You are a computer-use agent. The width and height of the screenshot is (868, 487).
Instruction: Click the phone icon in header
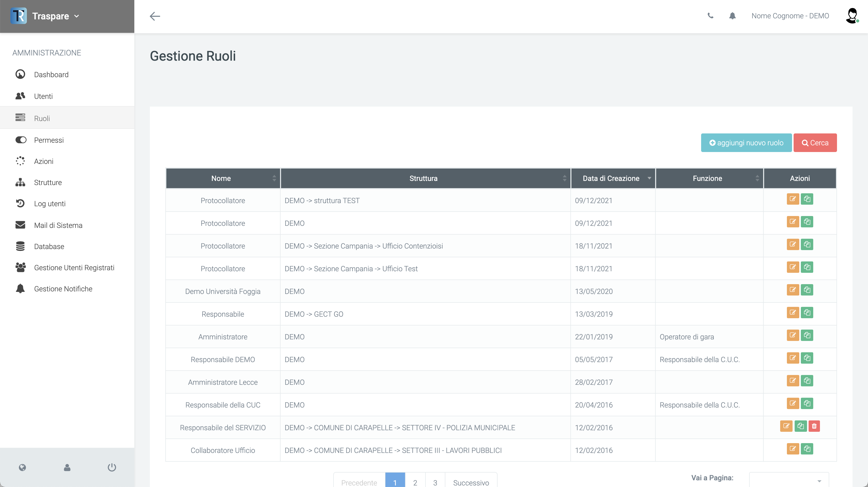coord(710,15)
